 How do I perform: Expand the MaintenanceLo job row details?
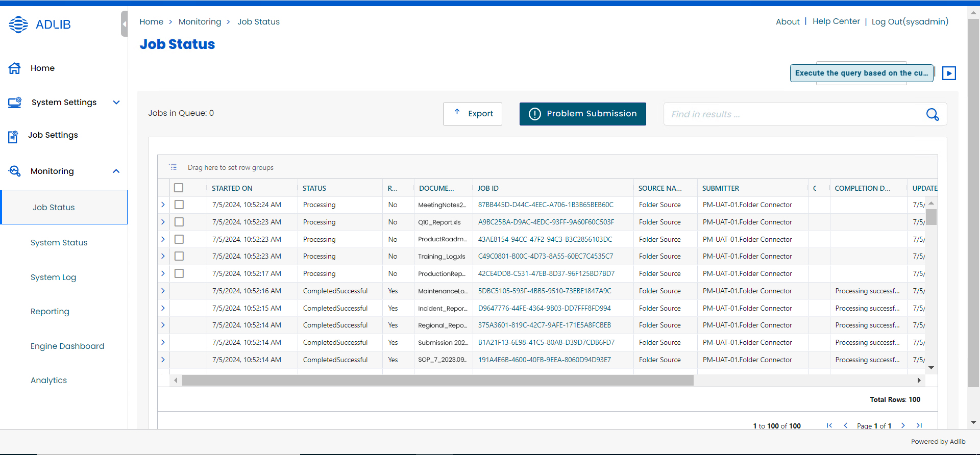pos(163,291)
